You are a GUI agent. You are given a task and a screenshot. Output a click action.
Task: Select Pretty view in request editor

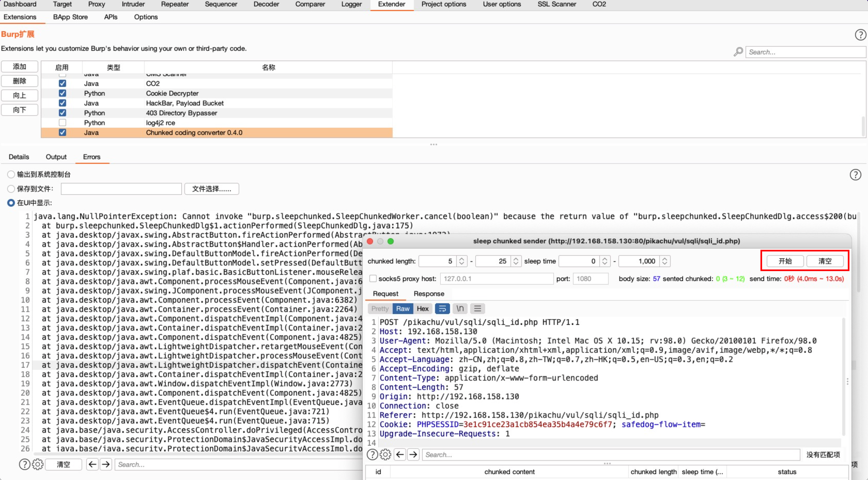(x=380, y=308)
